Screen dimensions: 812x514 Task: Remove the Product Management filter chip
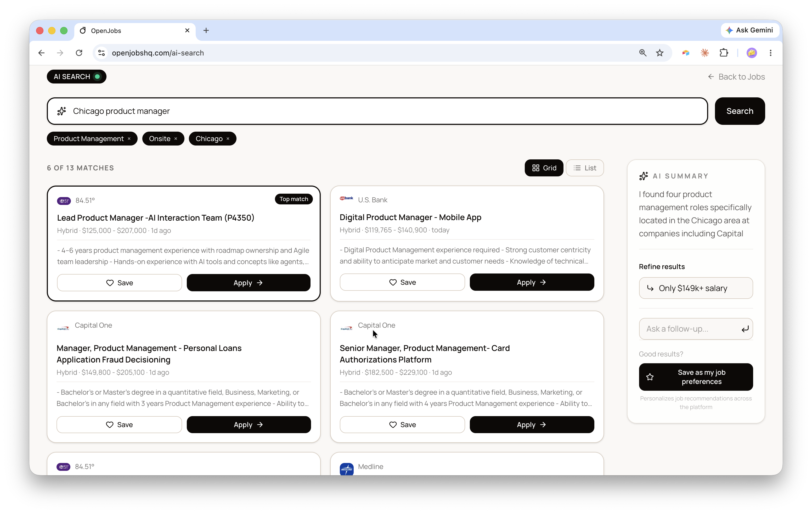[129, 139]
